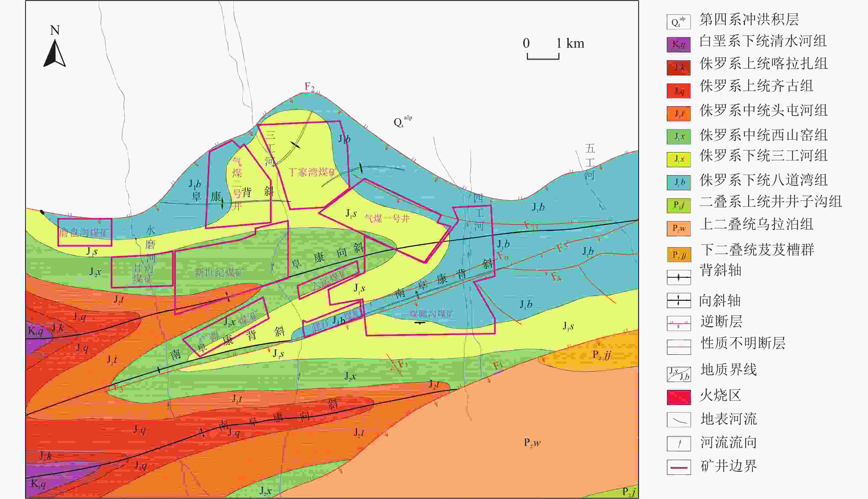
Task: Click the red fire area legend swatch
Action: 678,397
